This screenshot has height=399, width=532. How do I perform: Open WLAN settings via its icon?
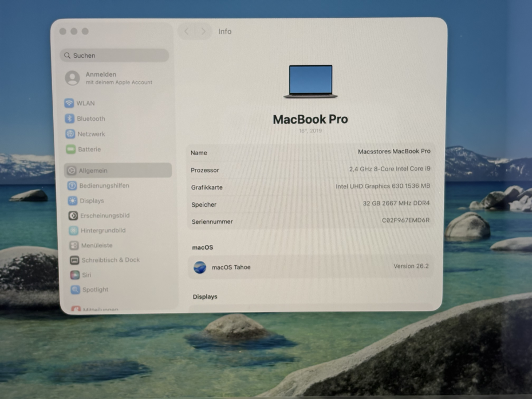coord(69,103)
